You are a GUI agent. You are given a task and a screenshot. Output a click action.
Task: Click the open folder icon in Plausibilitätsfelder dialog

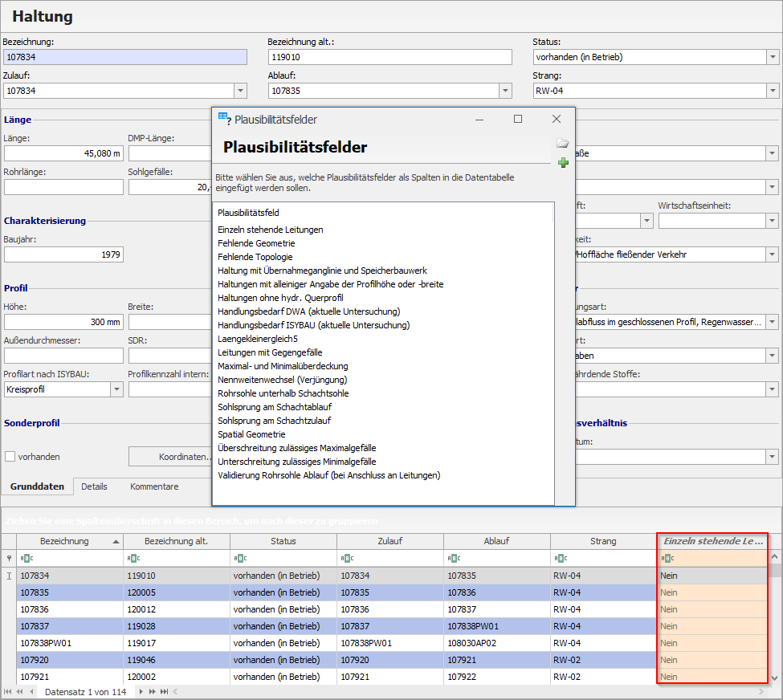point(563,144)
